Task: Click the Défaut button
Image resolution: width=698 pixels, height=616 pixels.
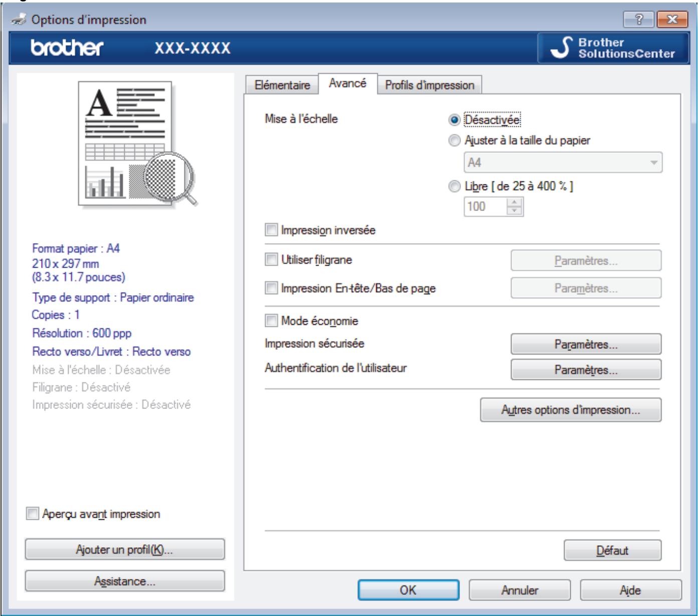Action: point(612,550)
